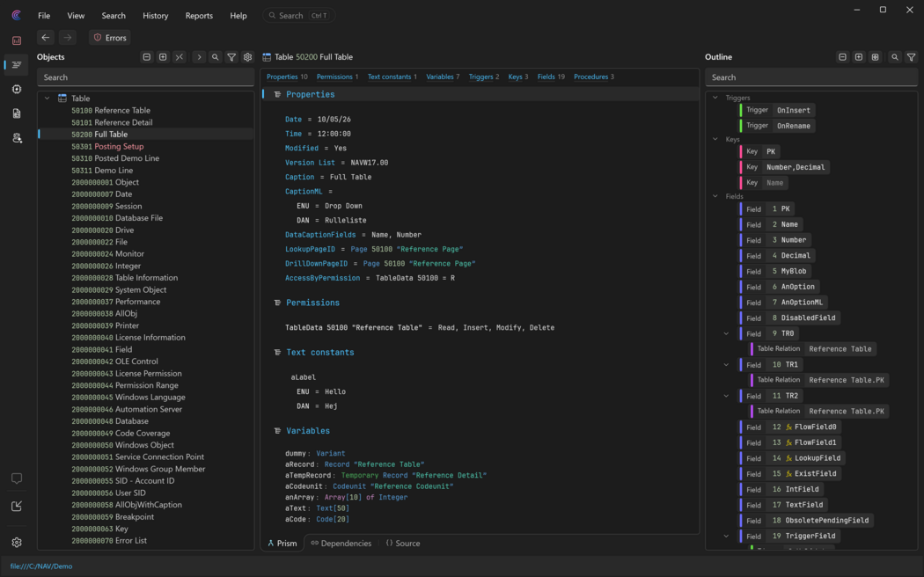Click the Errors button
Image resolution: width=924 pixels, height=577 pixels.
pyautogui.click(x=110, y=38)
